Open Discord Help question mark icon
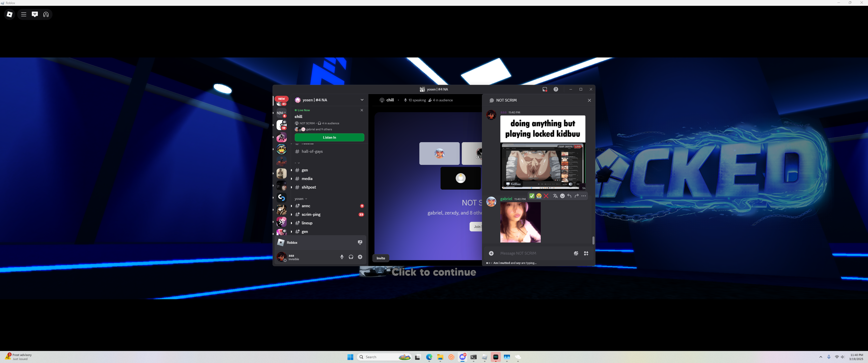 coord(556,89)
